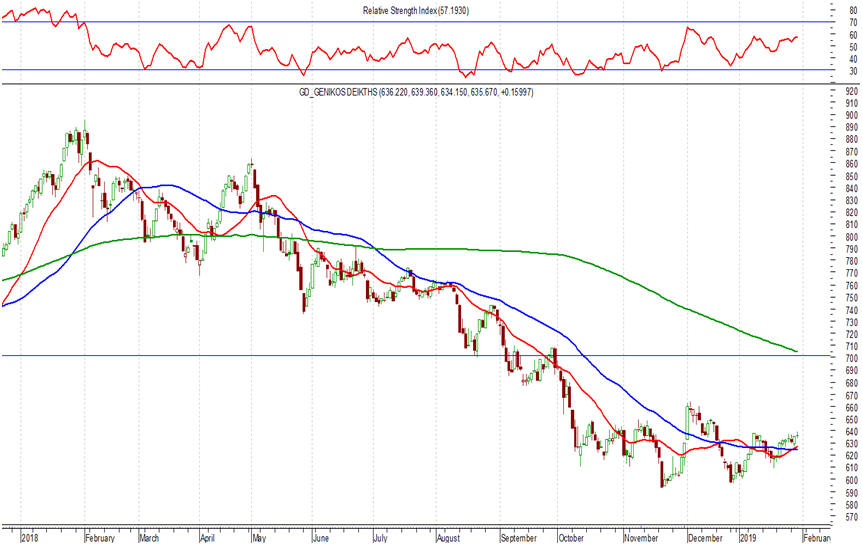Click the RSI scale value 80
The width and height of the screenshot is (862, 545).
click(854, 10)
